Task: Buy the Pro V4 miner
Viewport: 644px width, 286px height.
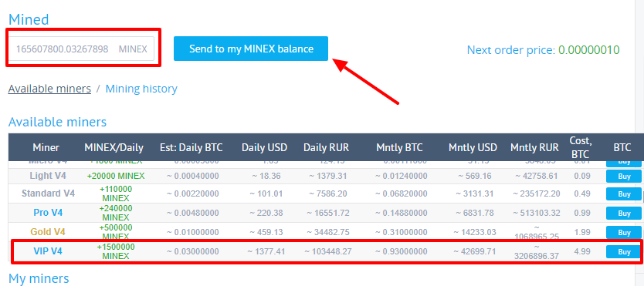Action: click(624, 213)
